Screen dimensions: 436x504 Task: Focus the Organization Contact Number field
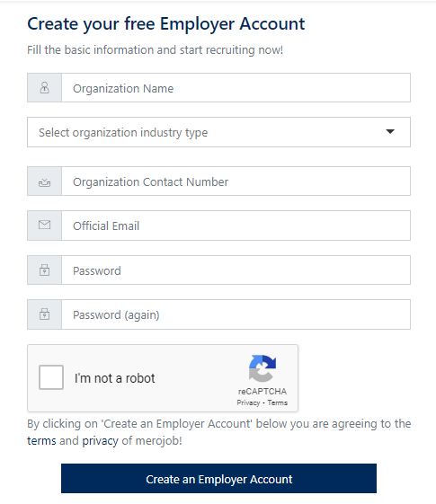pyautogui.click(x=236, y=181)
